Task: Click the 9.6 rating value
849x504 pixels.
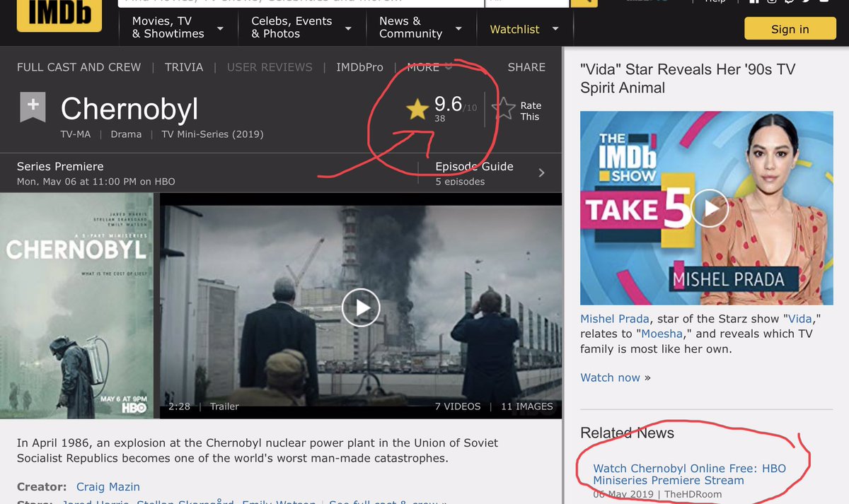Action: click(x=448, y=103)
